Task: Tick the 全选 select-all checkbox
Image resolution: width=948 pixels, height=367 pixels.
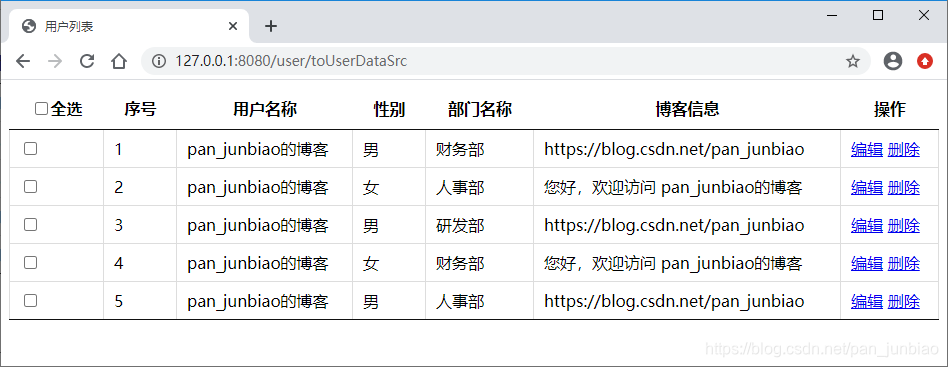Action: click(41, 109)
